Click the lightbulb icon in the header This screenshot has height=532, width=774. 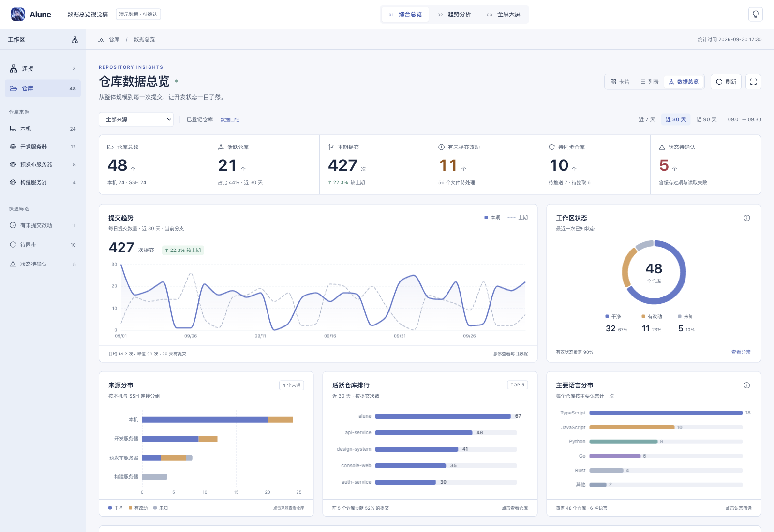(x=756, y=14)
